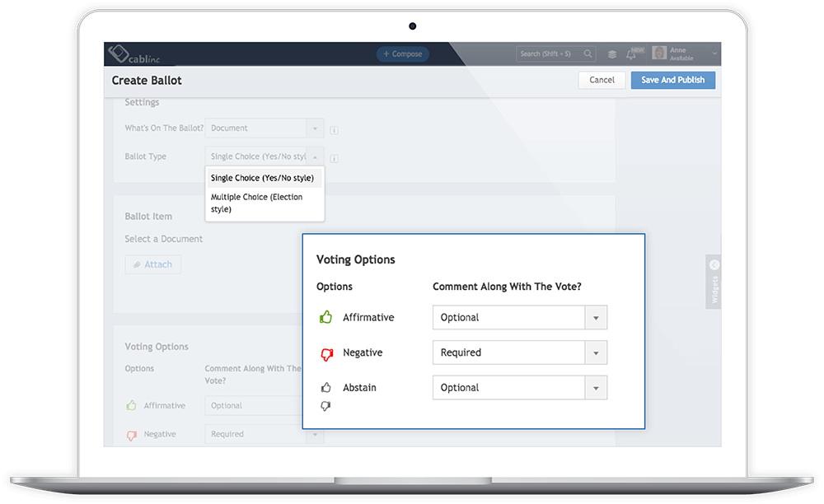Click the Select a Document label

pos(163,239)
